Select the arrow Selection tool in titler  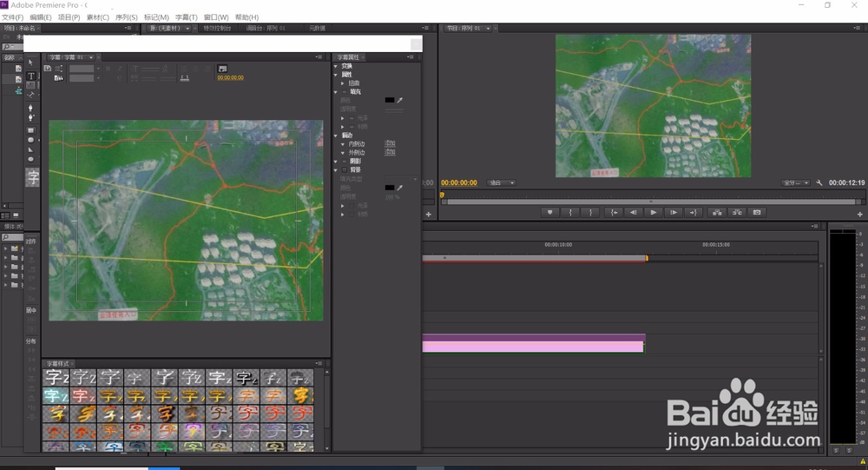pos(30,63)
